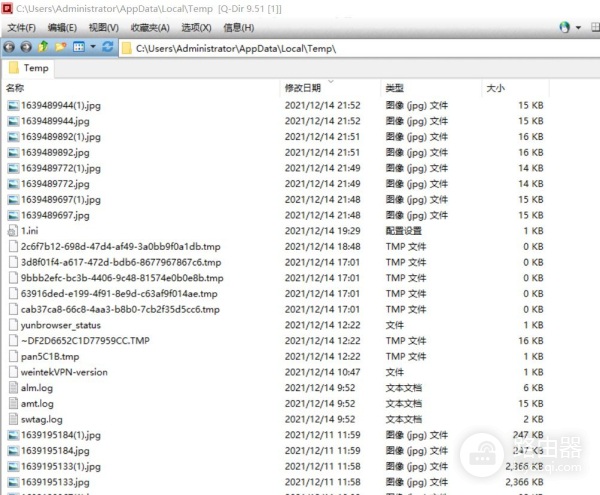Select the image icon of 1639489892(1).jpg
The height and width of the screenshot is (495, 600).
click(x=13, y=137)
